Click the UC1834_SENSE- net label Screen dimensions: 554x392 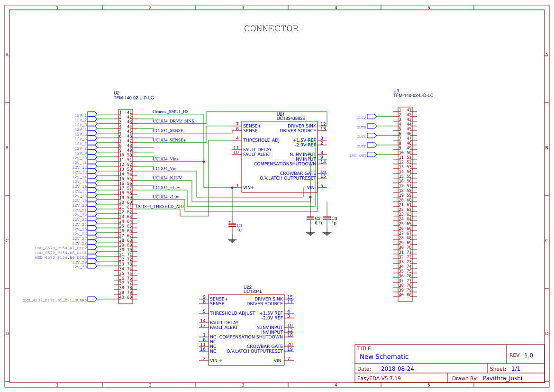[169, 130]
